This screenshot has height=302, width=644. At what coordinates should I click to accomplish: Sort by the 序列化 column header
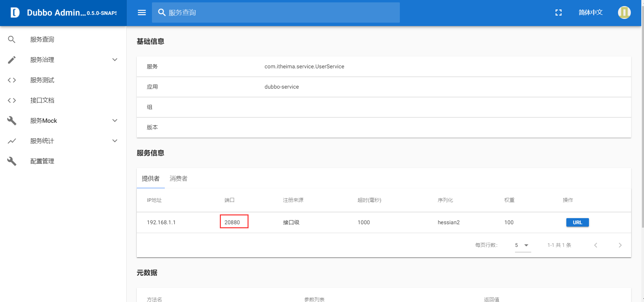(445, 200)
